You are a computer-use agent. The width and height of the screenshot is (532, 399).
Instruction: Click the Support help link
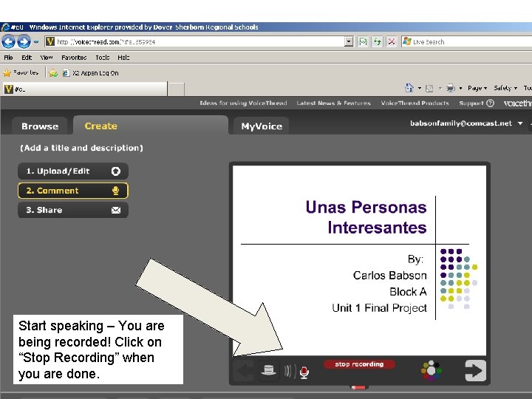(477, 103)
